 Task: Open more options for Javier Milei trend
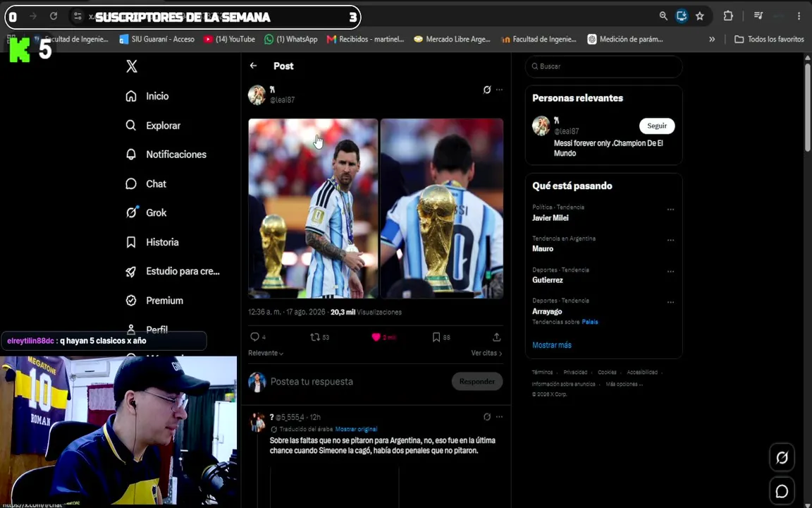point(670,210)
